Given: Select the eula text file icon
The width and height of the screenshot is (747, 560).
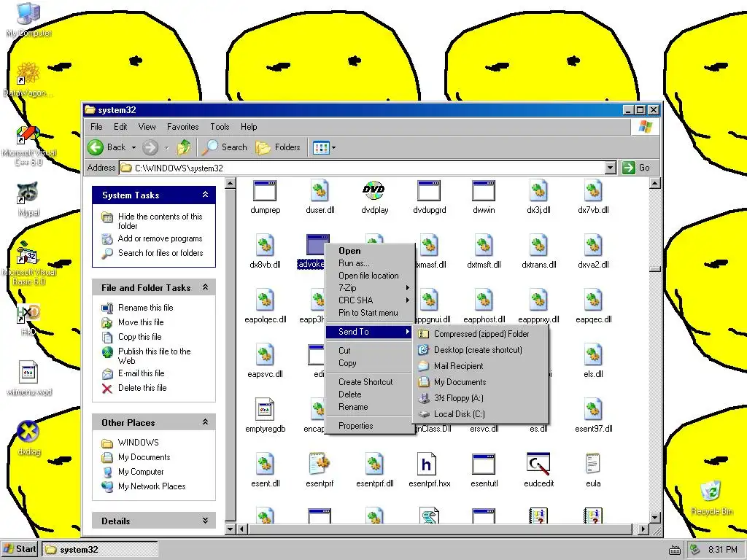Looking at the screenshot, I should 592,464.
